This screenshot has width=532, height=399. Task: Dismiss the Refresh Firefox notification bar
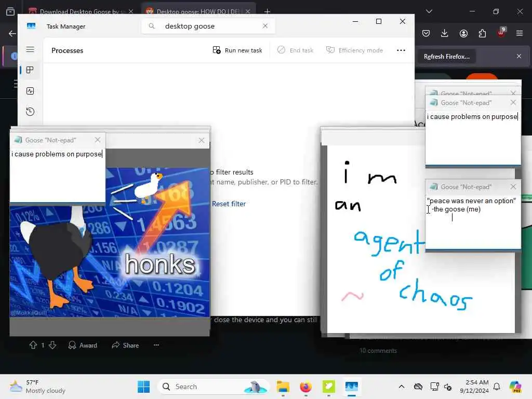(x=519, y=56)
